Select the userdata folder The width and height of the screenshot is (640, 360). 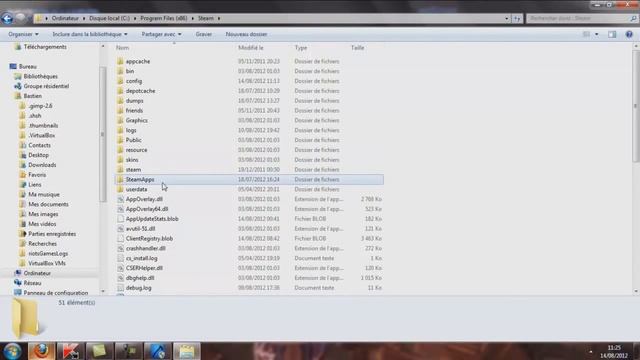(136, 189)
